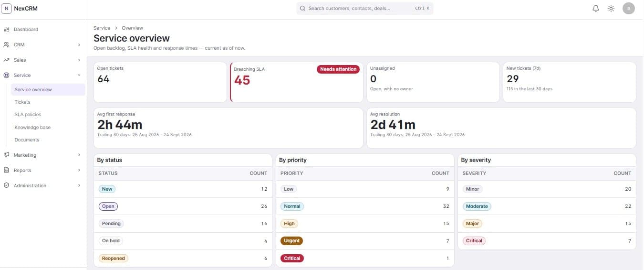Viewport: 644px width, 270px height.
Task: Click the search magnifier icon
Action: pos(302,8)
